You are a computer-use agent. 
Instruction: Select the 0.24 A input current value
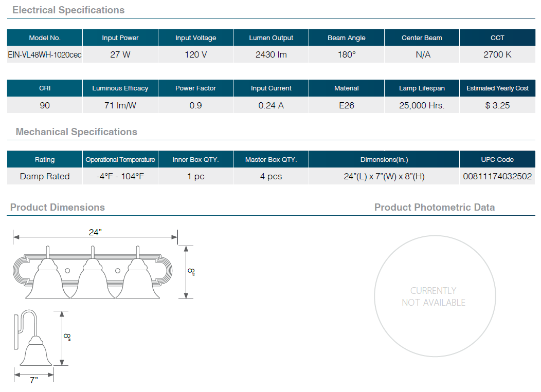pyautogui.click(x=271, y=105)
